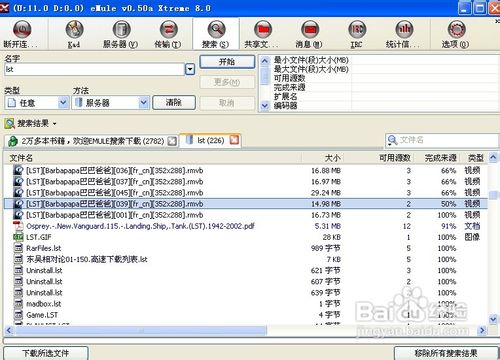Screen dimensions: 500x360
Task: Open the IRC toolbar icon
Action: pos(357,29)
